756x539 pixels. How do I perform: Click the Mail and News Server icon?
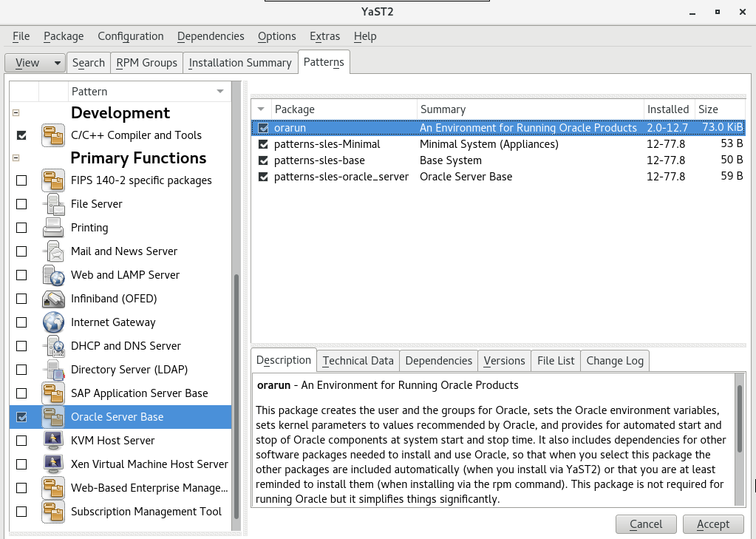(53, 251)
